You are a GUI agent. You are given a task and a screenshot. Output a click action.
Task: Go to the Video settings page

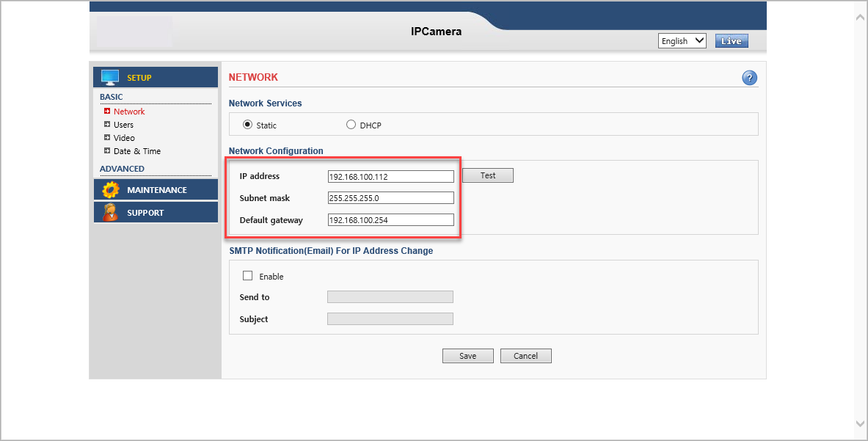click(124, 138)
